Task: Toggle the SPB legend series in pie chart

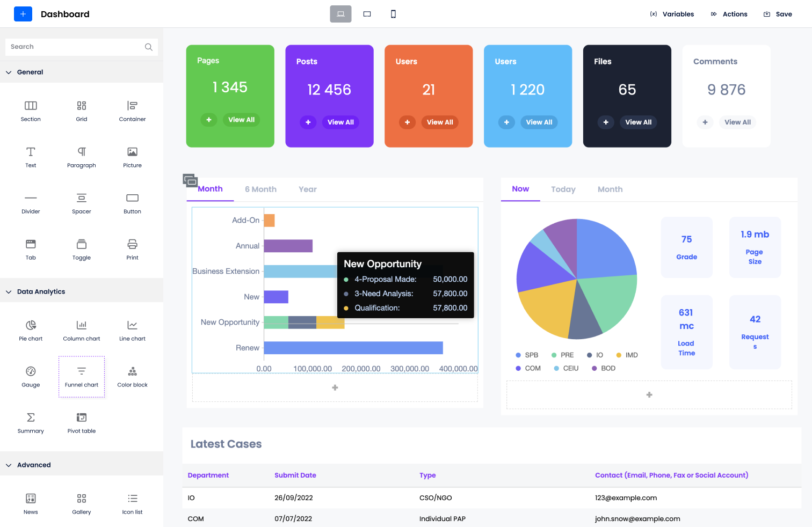Action: coord(527,355)
